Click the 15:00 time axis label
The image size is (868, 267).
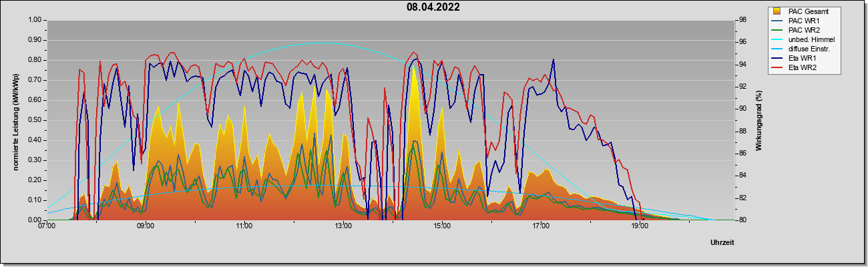[x=442, y=226]
